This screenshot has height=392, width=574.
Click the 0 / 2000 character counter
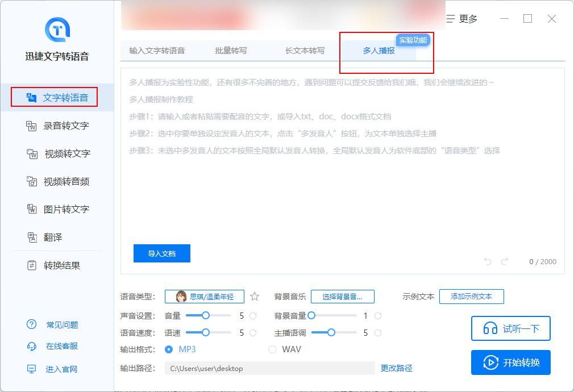pos(543,262)
